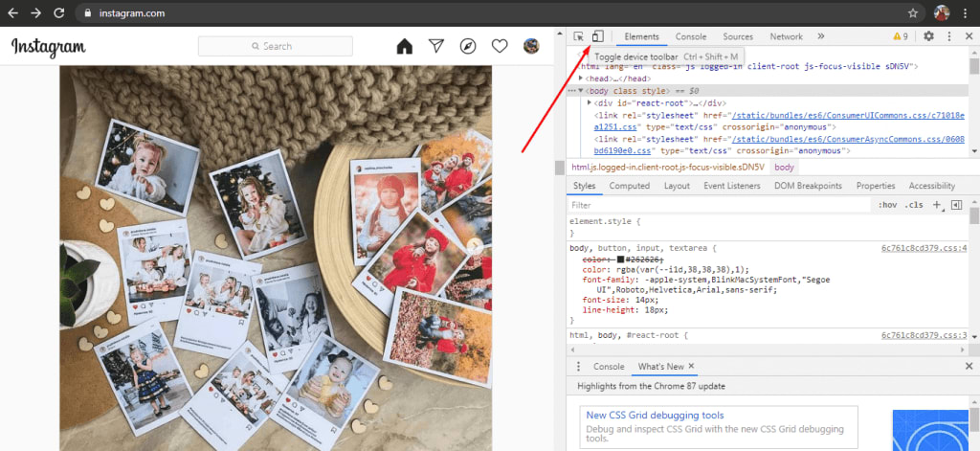980x451 pixels.
Task: Select body breadcrumb in DOM path
Action: [x=784, y=167]
